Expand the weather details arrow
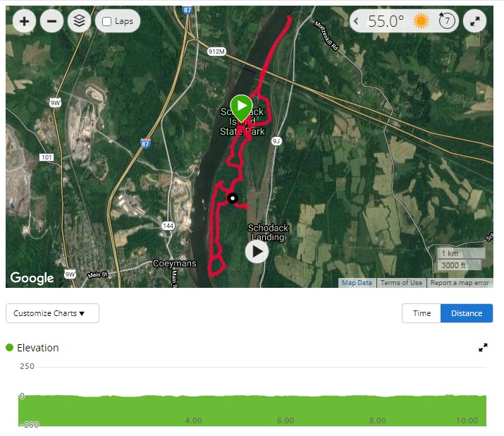Viewport: 504px width, 436px height. (356, 21)
